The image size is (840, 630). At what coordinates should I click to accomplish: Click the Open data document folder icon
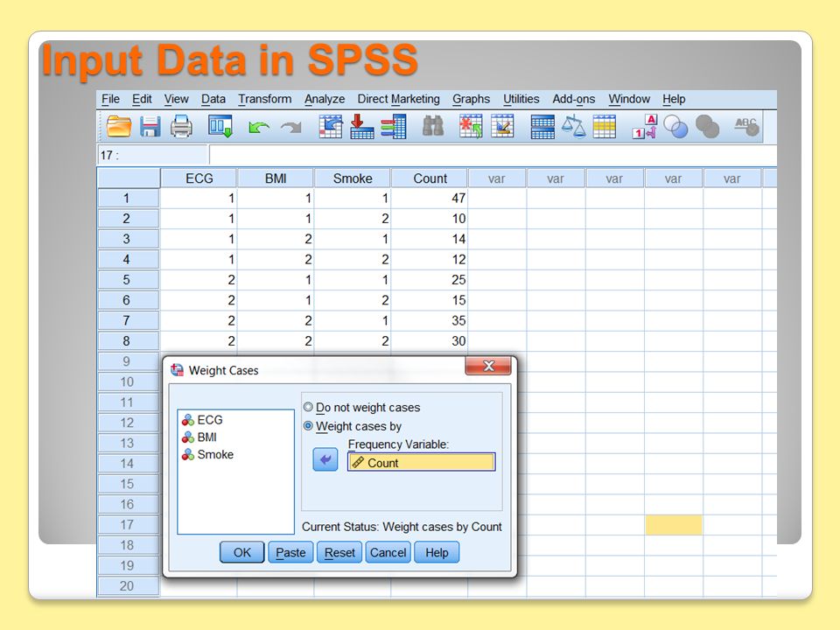pyautogui.click(x=118, y=127)
